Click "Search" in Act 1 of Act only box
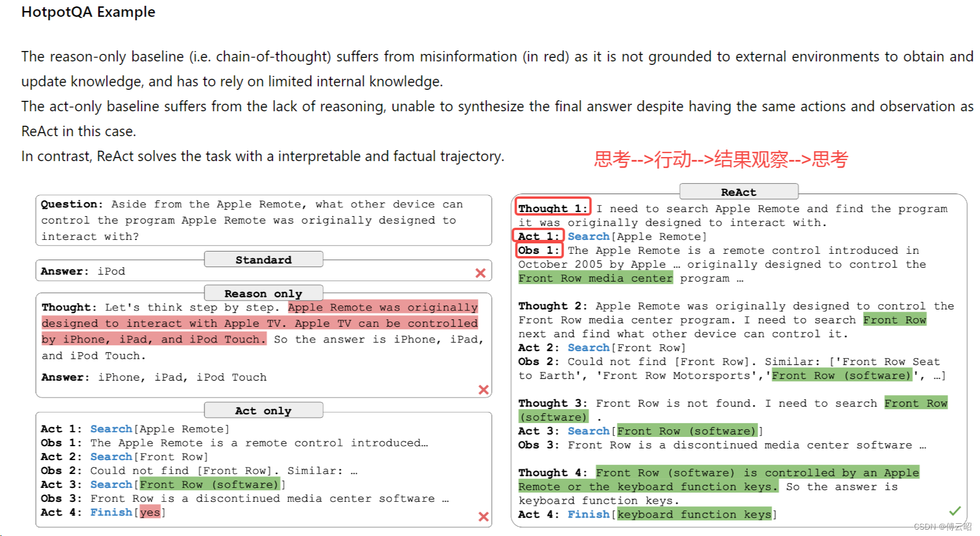This screenshot has width=980, height=536. (111, 429)
